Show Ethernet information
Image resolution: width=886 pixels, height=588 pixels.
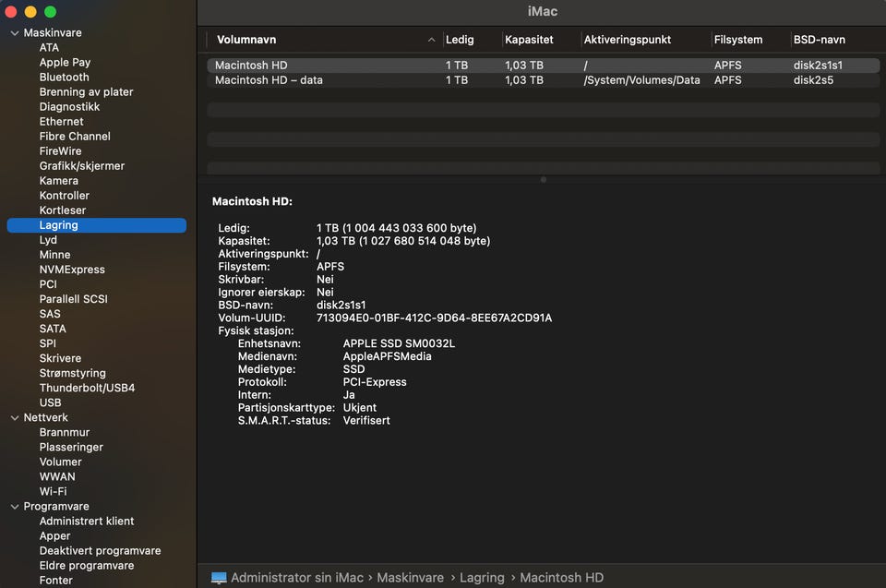(x=61, y=122)
